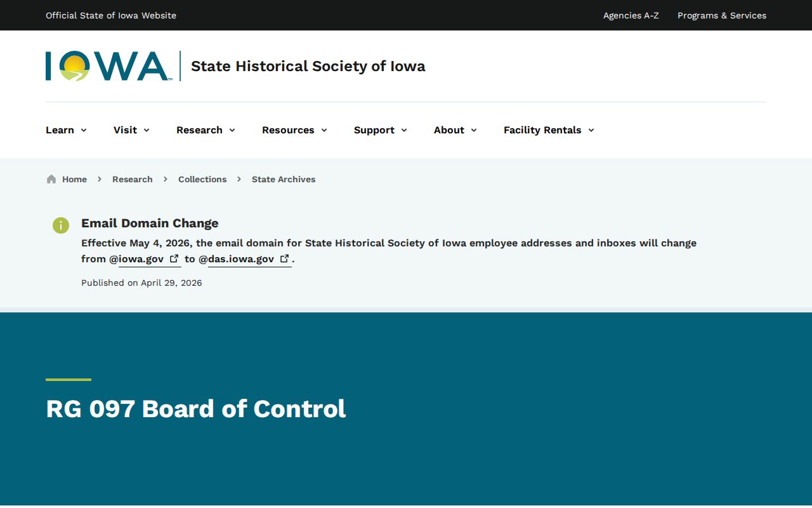Click the Published on April 29, 2026 text
812x508 pixels.
click(141, 283)
